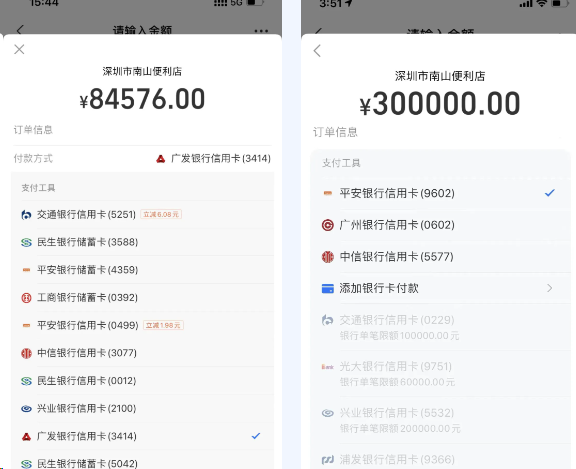The image size is (576, 469).
Task: Close the left payment sheet with X
Action: point(19,49)
